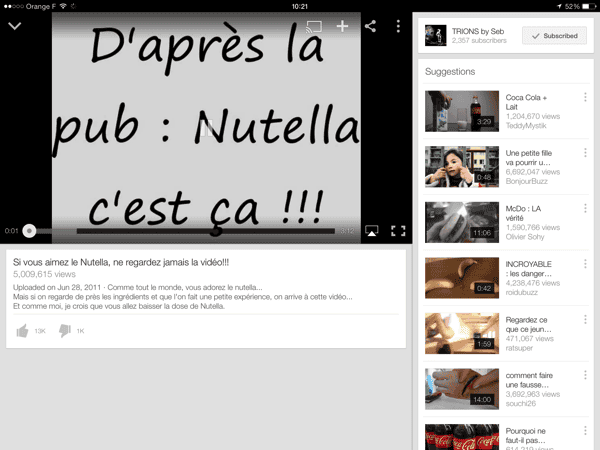
Task: Click the Wi-Fi icon in status bar
Action: point(63,6)
